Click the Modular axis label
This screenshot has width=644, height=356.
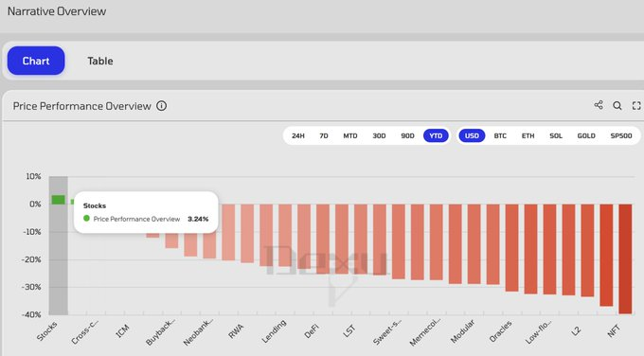point(462,331)
